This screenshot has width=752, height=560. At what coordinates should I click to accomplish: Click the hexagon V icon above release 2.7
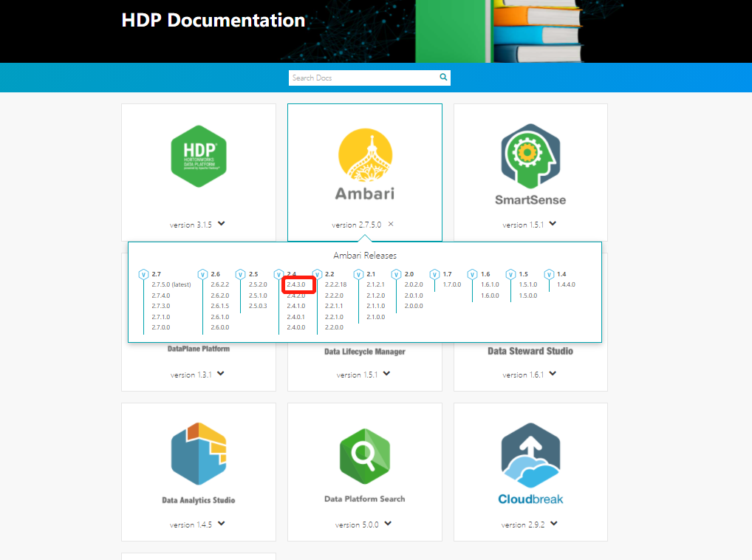142,273
